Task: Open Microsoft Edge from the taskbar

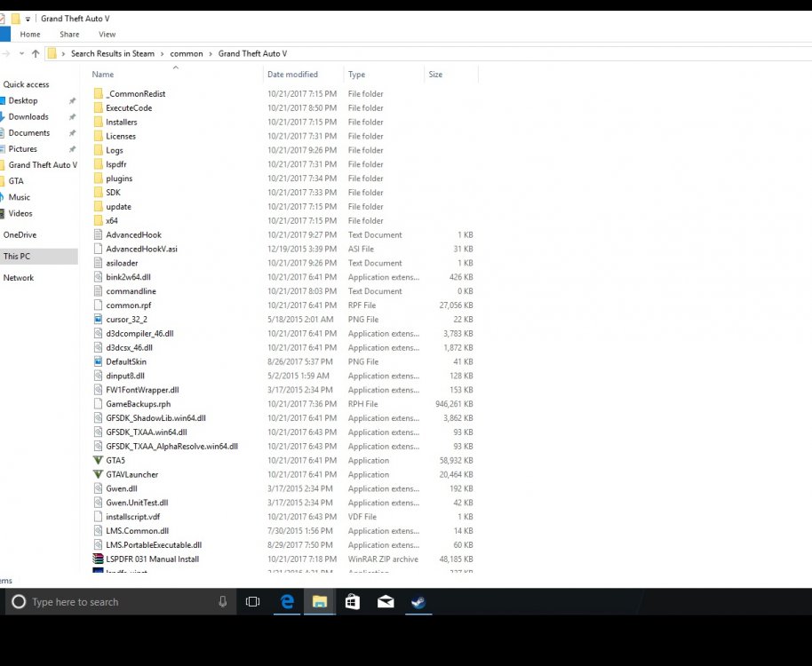Action: pos(287,601)
